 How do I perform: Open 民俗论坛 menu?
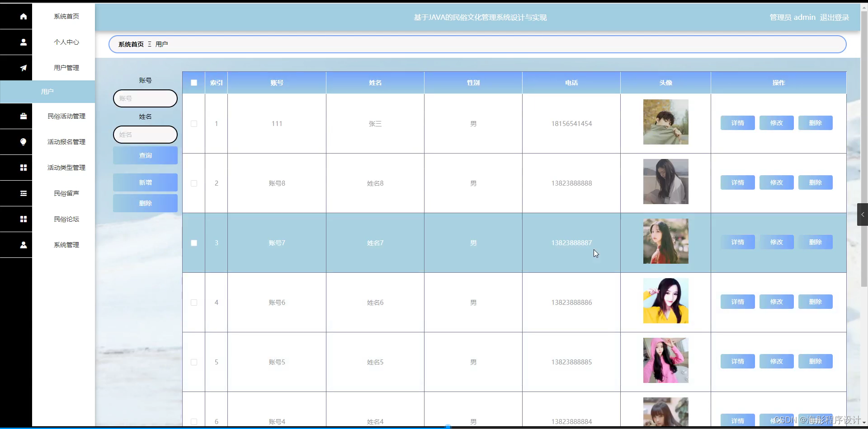pyautogui.click(x=66, y=219)
